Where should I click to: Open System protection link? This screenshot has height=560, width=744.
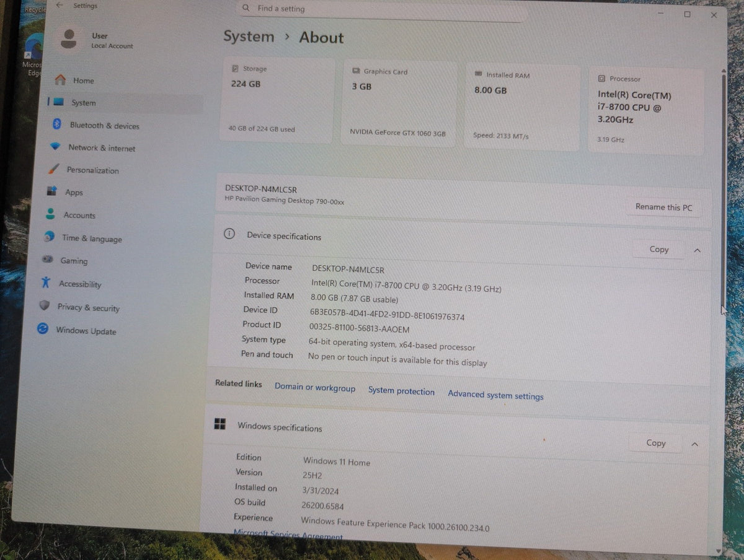(x=401, y=391)
